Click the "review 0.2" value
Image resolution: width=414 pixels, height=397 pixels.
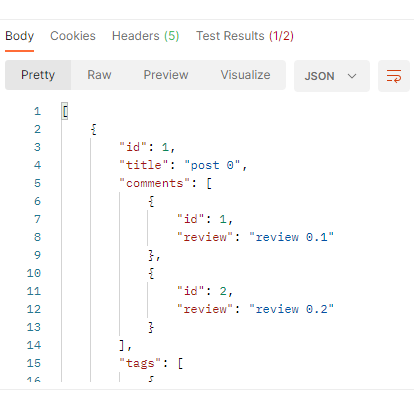(291, 309)
